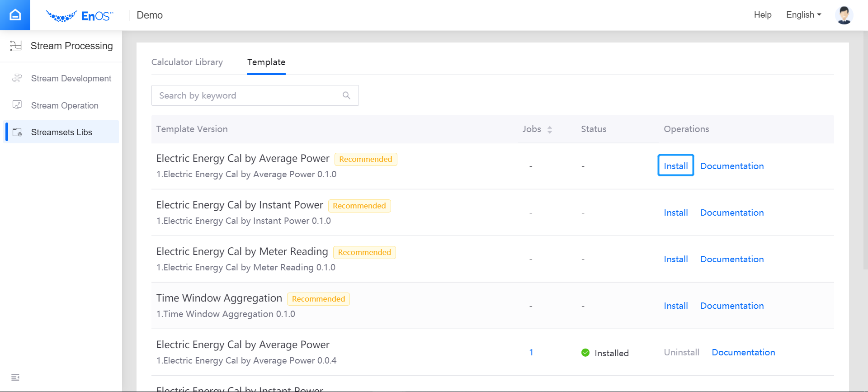Screen dimensions: 868x392
Task: Click the Stream Processing header icon
Action: click(x=16, y=46)
